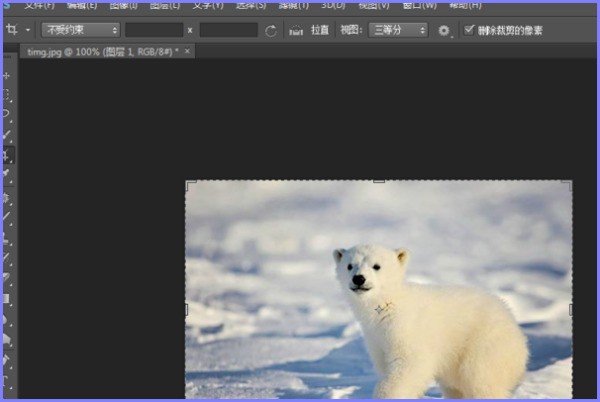Select the Lasso tool
This screenshot has height=402, width=600.
[8, 115]
